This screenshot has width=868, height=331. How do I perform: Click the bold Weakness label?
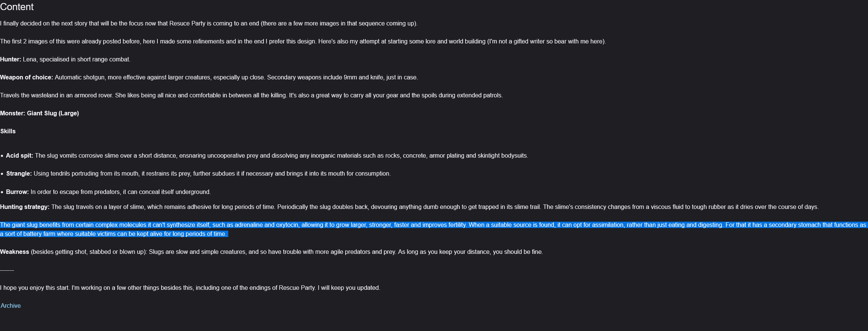(15, 252)
